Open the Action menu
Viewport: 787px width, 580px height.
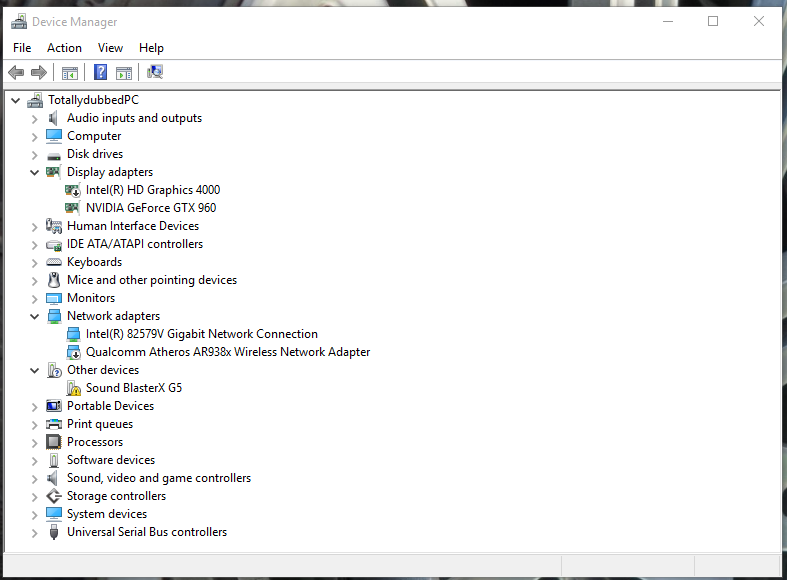pos(64,48)
